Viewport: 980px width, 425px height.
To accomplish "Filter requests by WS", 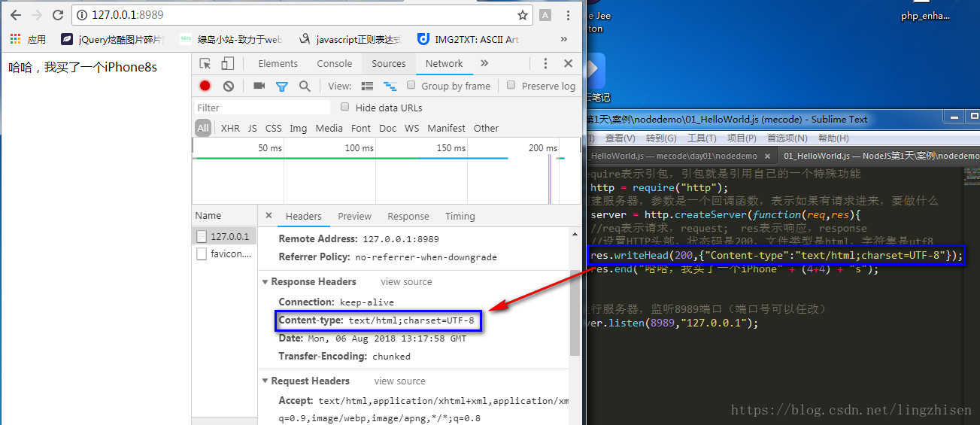I will (x=411, y=128).
